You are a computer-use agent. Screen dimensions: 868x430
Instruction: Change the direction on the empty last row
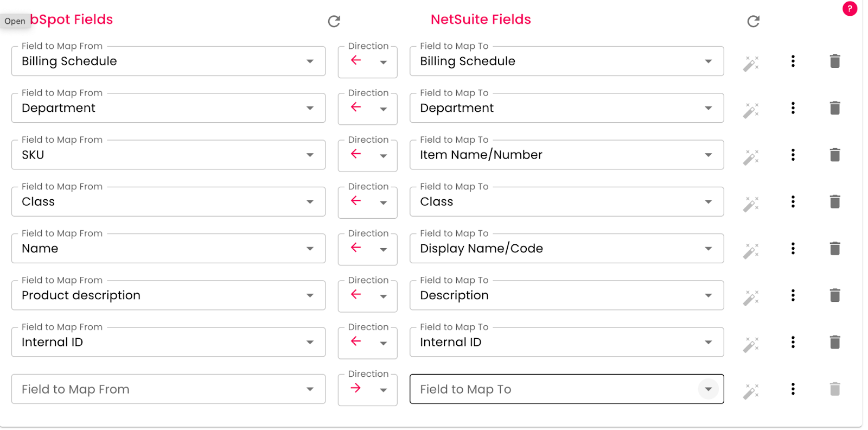click(x=368, y=389)
